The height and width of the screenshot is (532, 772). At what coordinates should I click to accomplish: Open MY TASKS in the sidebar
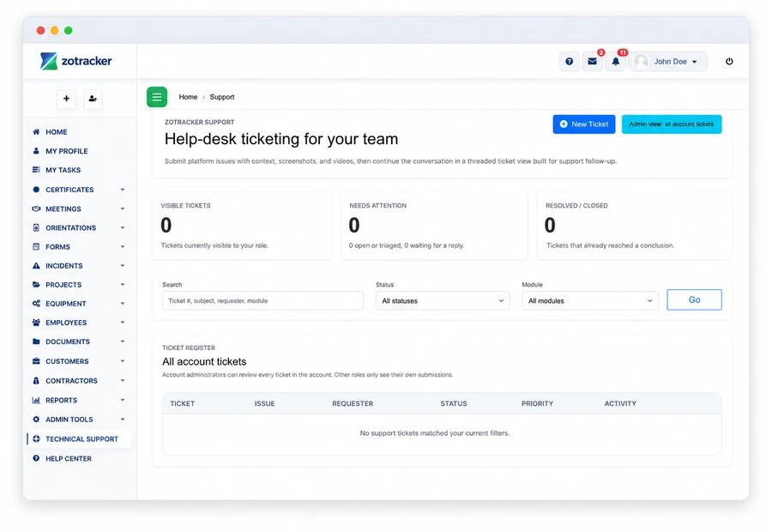tap(63, 170)
